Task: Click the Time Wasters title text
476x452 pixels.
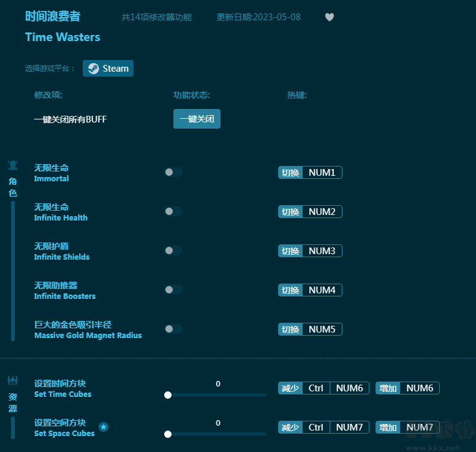Action: coord(62,37)
